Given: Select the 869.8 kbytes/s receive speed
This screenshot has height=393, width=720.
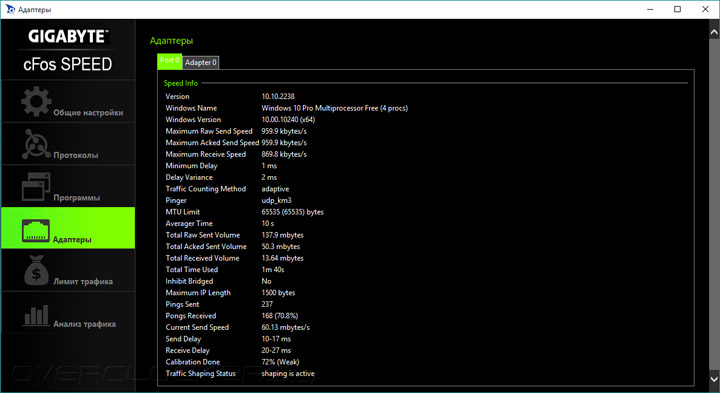Looking at the screenshot, I should [x=284, y=154].
